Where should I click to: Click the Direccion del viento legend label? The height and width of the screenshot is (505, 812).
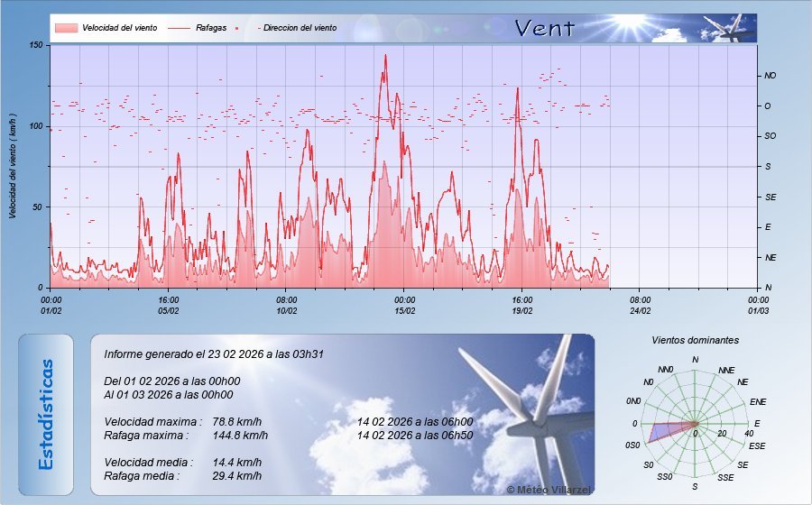click(300, 28)
